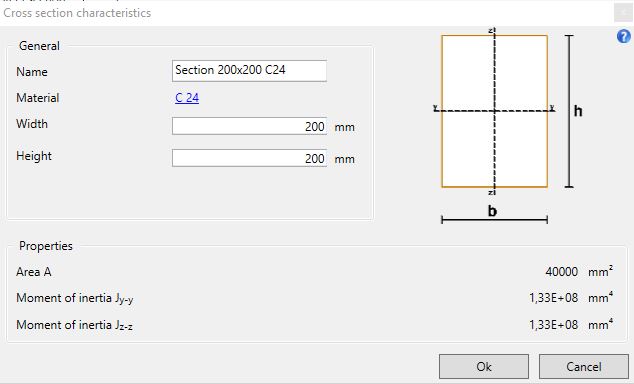Select the moment of inertia Jy-y value

tap(554, 298)
